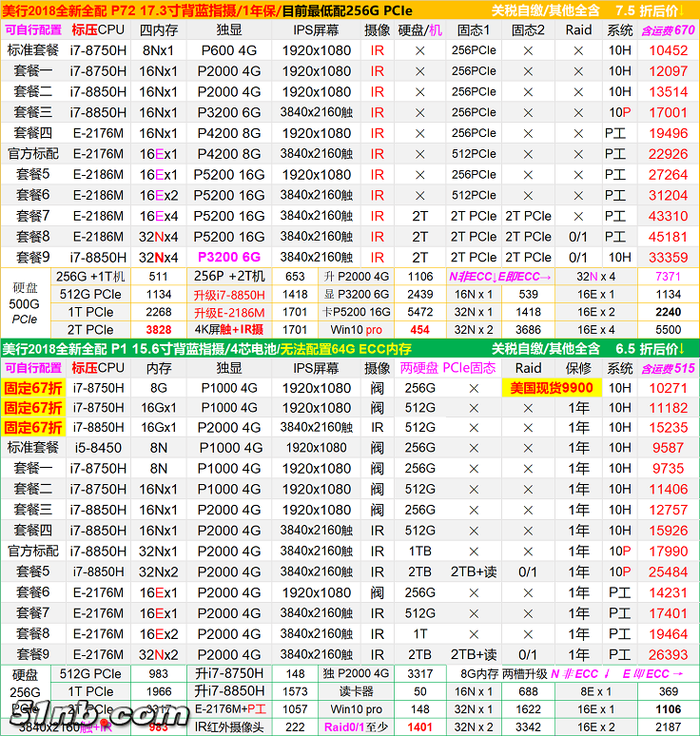The width and height of the screenshot is (700, 736).
Task: Select the IR红外摄像头 option cell
Action: click(x=228, y=726)
